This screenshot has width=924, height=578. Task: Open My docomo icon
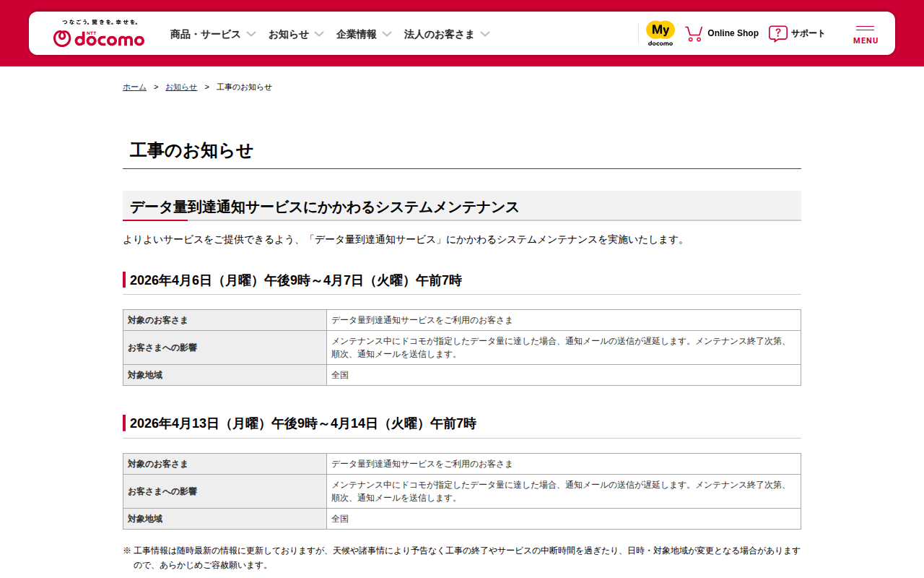coord(660,33)
